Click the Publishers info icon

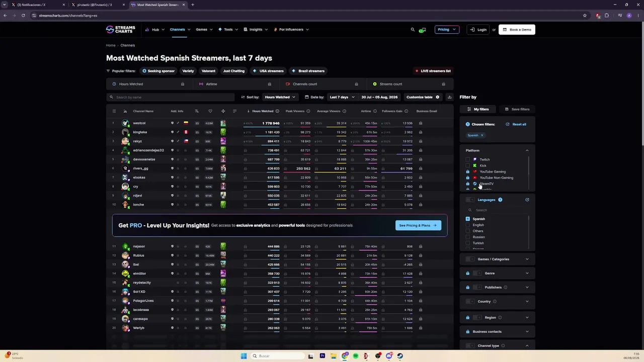(x=505, y=288)
